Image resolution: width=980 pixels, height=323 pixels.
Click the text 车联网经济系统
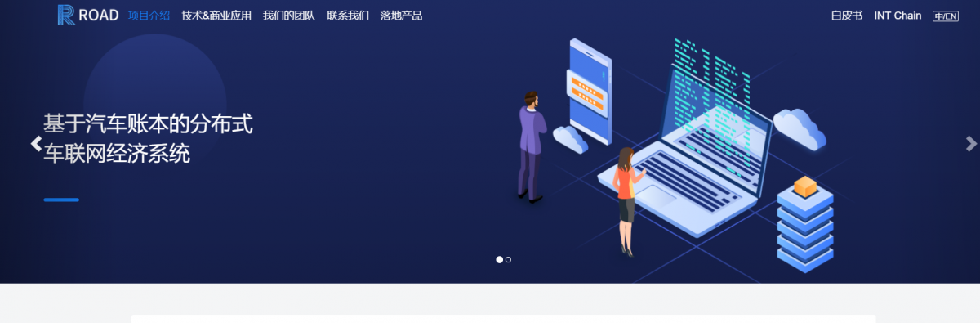tap(117, 153)
